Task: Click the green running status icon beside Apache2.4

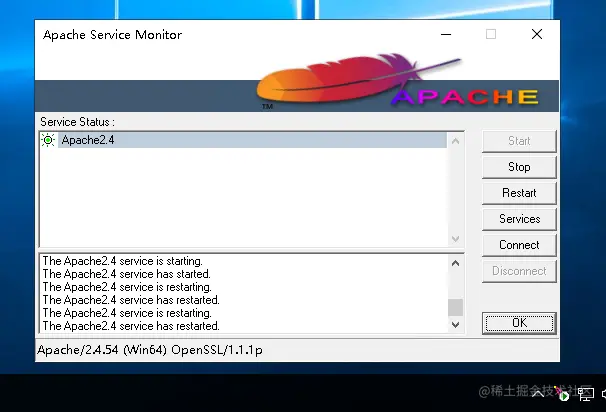Action: click(x=48, y=140)
